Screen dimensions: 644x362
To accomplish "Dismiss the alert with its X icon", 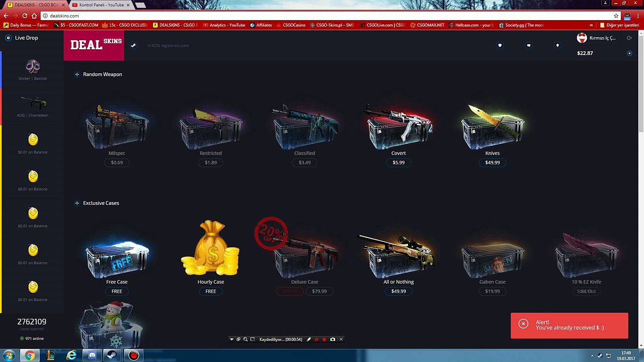I will click(x=523, y=324).
